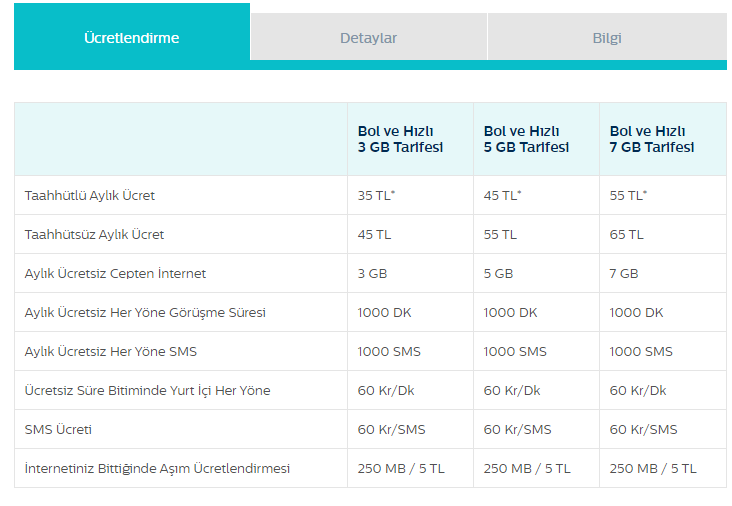Click Ücretsiz Süre Bitiminde Yurt İçi Her Yöne
732x506 pixels.
point(148,390)
